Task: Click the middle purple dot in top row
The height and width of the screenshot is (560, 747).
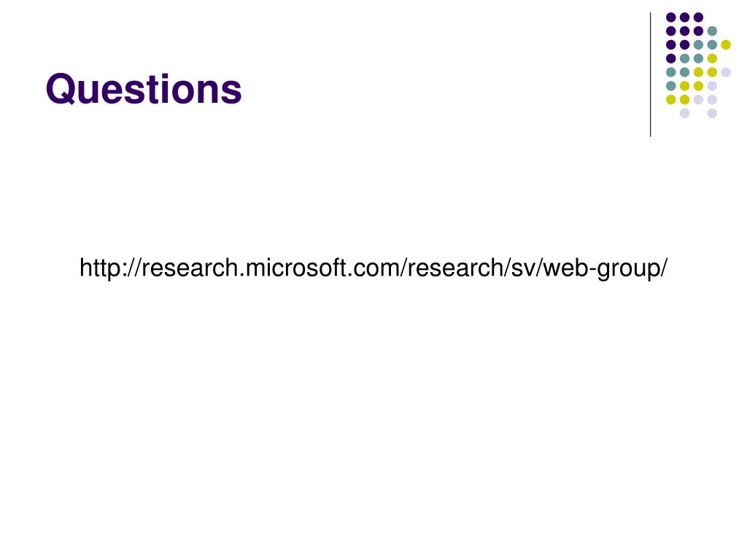Action: click(684, 17)
